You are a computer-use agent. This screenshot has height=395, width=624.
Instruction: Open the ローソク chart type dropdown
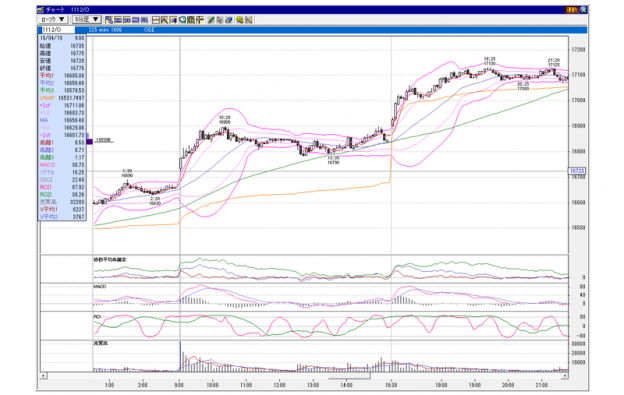coord(53,19)
